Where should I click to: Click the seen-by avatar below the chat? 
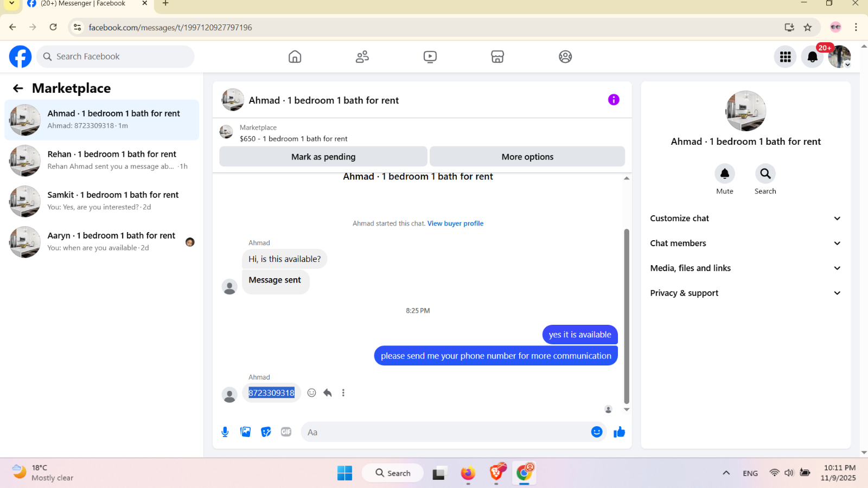[x=608, y=409]
